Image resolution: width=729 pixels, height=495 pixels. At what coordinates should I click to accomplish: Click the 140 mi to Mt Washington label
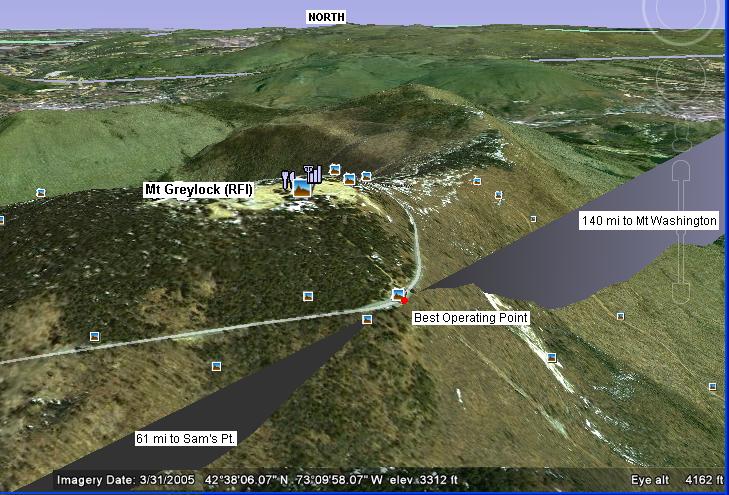pyautogui.click(x=649, y=220)
